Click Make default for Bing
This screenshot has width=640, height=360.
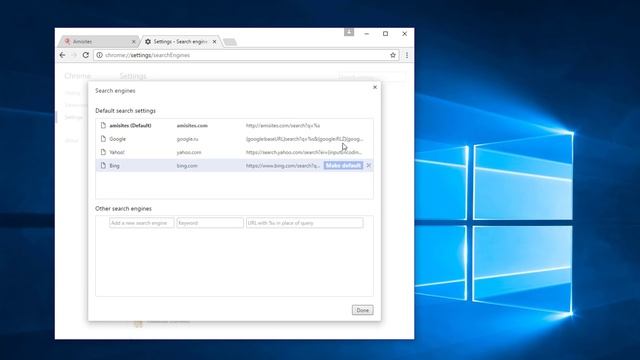click(343, 165)
